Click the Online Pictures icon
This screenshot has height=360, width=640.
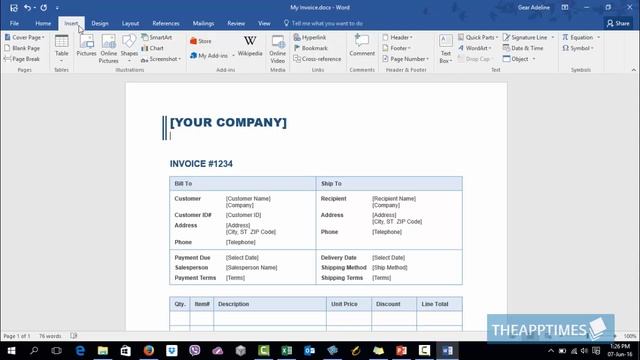tap(109, 48)
